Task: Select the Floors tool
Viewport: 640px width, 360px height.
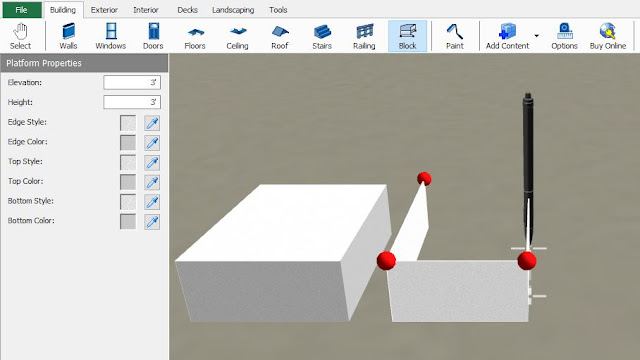Action: [x=195, y=36]
